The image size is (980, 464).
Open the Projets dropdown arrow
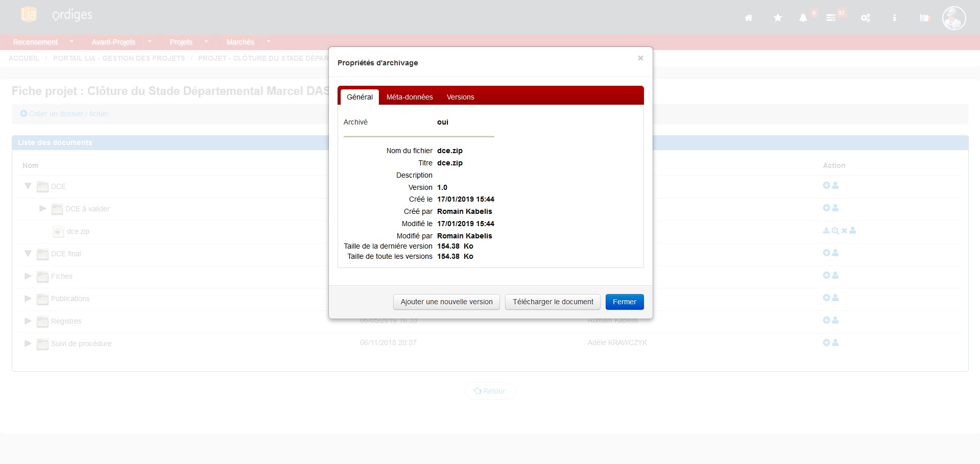(x=206, y=42)
